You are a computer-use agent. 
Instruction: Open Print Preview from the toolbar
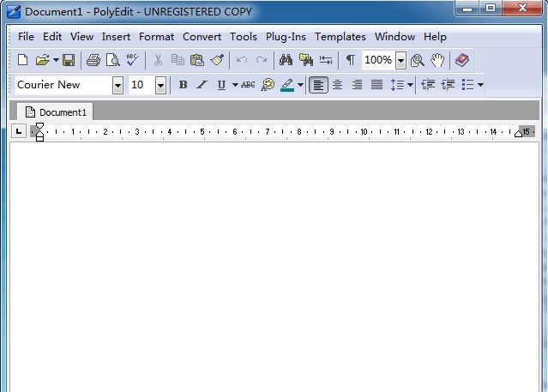(x=112, y=60)
